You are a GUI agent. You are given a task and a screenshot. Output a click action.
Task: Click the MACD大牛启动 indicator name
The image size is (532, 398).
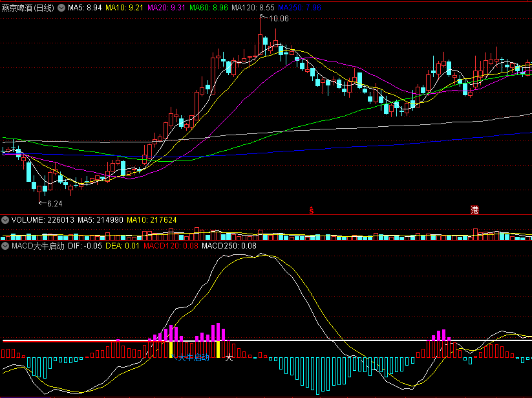click(38, 246)
